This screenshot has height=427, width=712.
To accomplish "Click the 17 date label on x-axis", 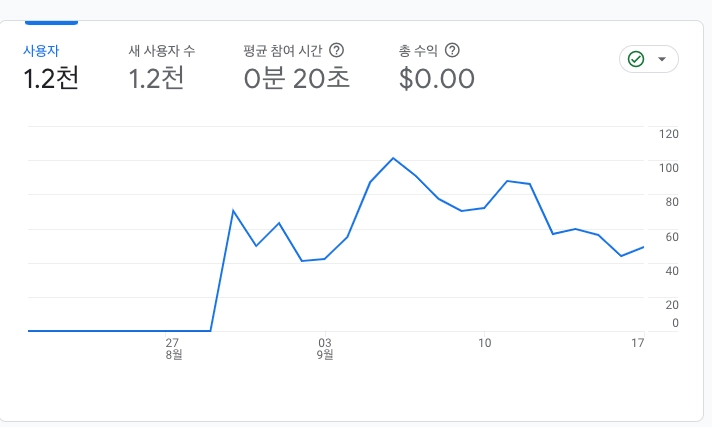I will click(637, 342).
